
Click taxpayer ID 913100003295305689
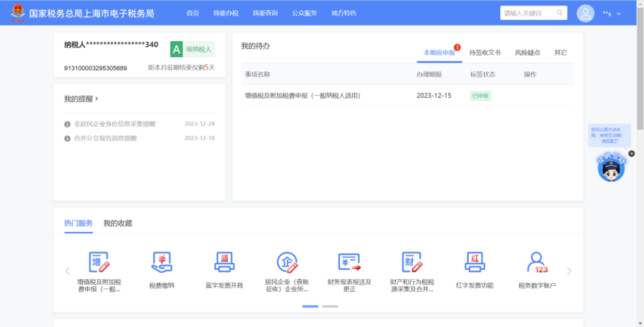(x=95, y=68)
